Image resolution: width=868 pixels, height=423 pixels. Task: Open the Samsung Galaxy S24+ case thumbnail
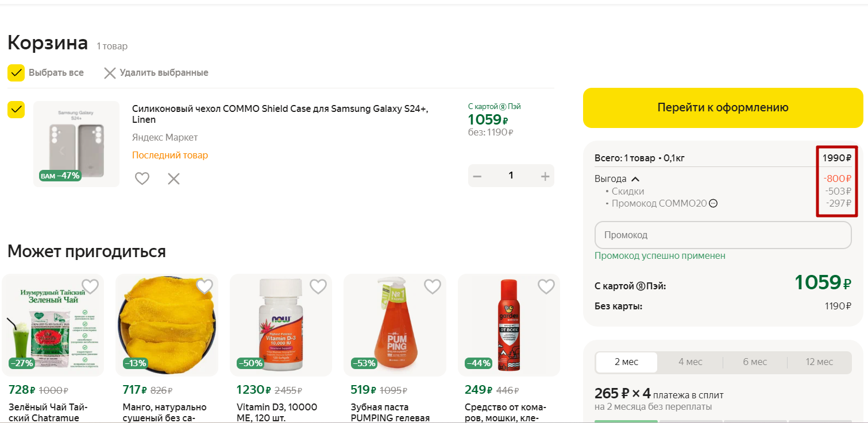pos(76,144)
